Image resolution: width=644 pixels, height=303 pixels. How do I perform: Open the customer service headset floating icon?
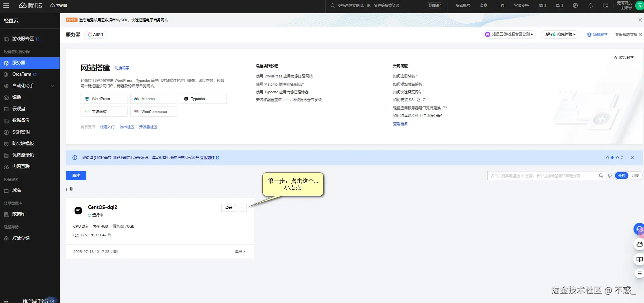639,229
